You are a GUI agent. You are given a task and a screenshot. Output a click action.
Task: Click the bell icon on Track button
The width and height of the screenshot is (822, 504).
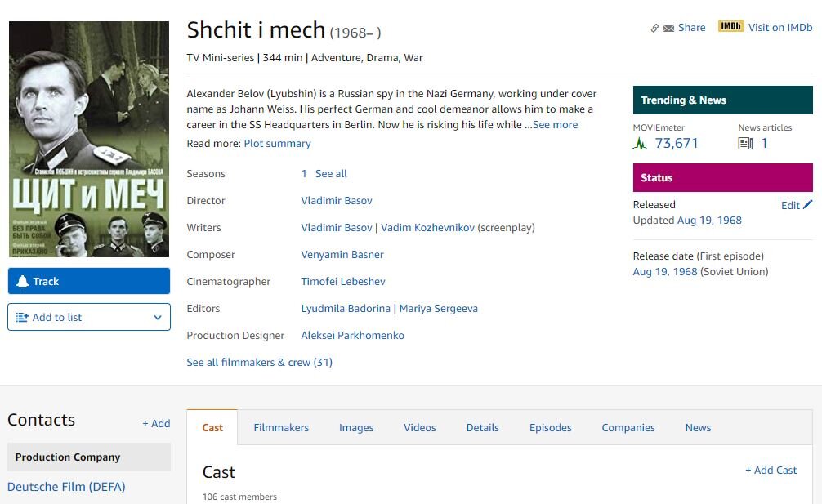(23, 281)
